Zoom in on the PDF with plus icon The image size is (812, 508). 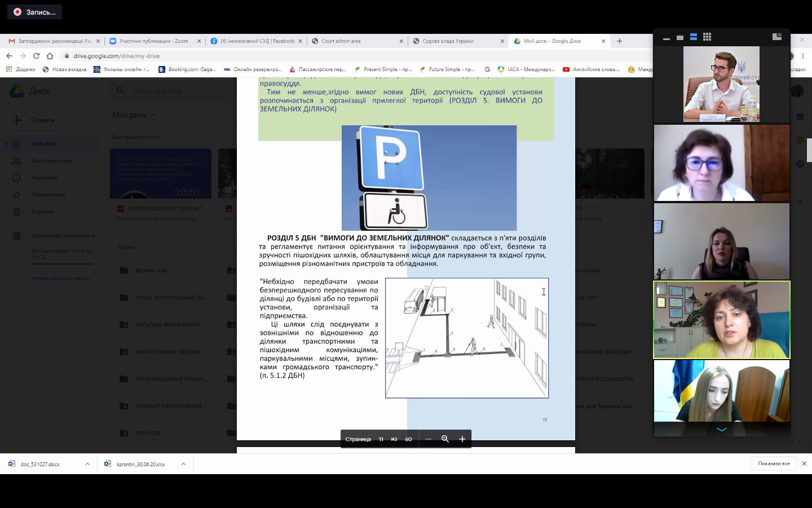462,439
